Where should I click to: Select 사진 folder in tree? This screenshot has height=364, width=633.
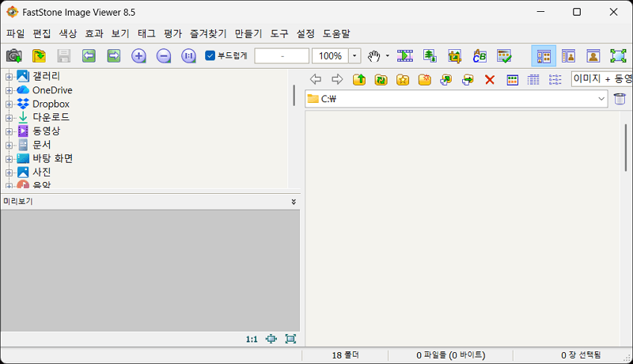[x=42, y=172]
